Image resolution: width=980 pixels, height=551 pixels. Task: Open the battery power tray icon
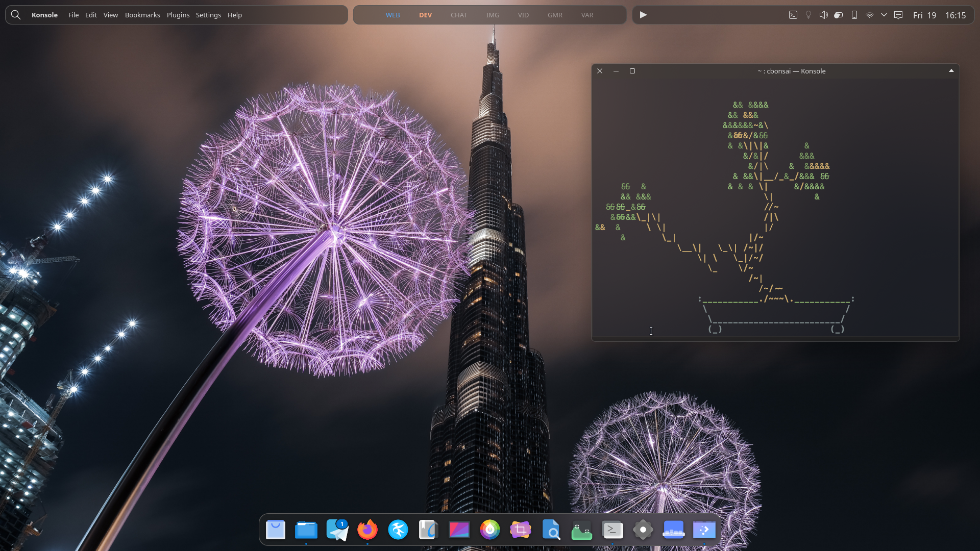[x=839, y=15]
